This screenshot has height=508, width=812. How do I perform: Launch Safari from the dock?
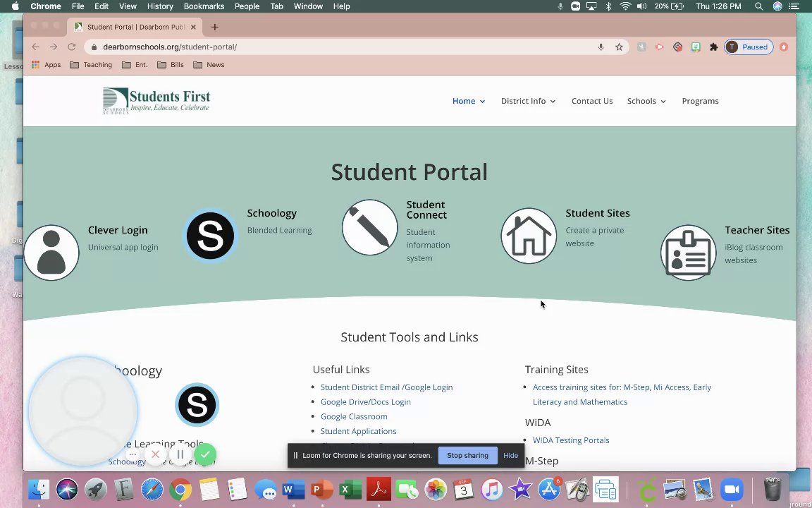[x=152, y=490]
